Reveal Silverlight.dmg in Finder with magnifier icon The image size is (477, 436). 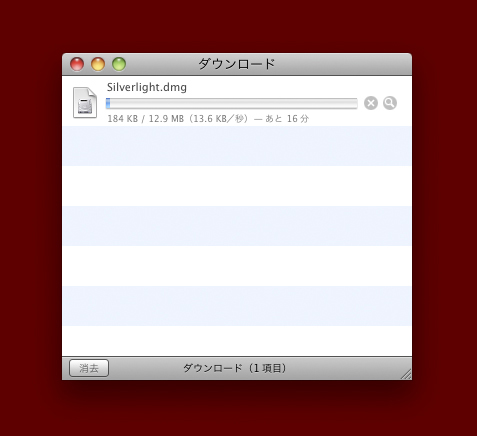[x=390, y=103]
